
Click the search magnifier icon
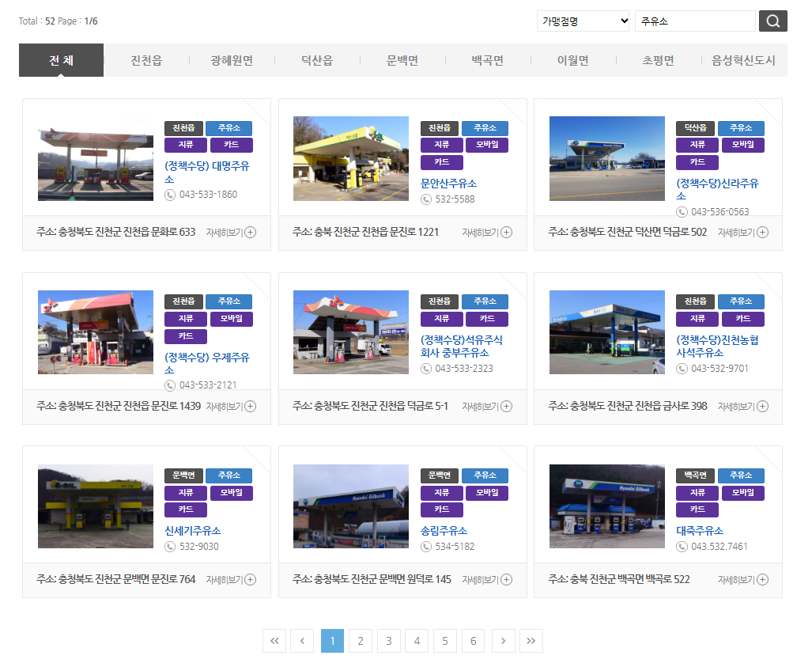[772, 21]
